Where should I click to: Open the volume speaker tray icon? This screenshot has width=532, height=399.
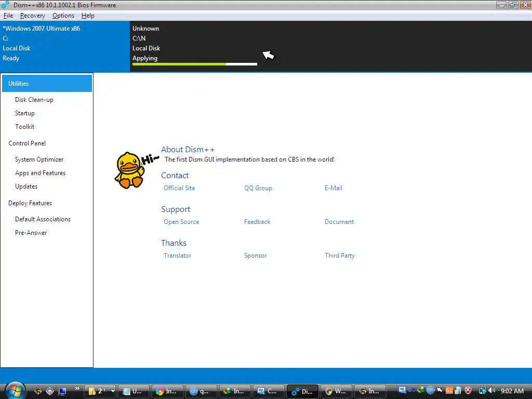coord(492,391)
